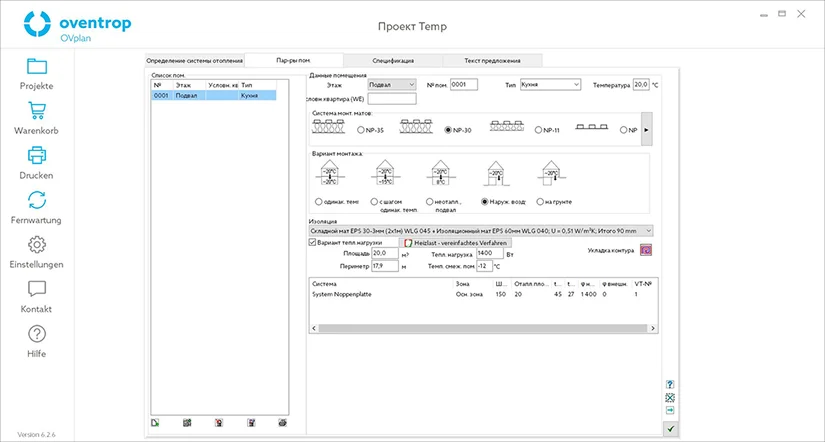The height and width of the screenshot is (442, 825).
Task: Open the Изоляция insulation dropdown
Action: tap(480, 230)
